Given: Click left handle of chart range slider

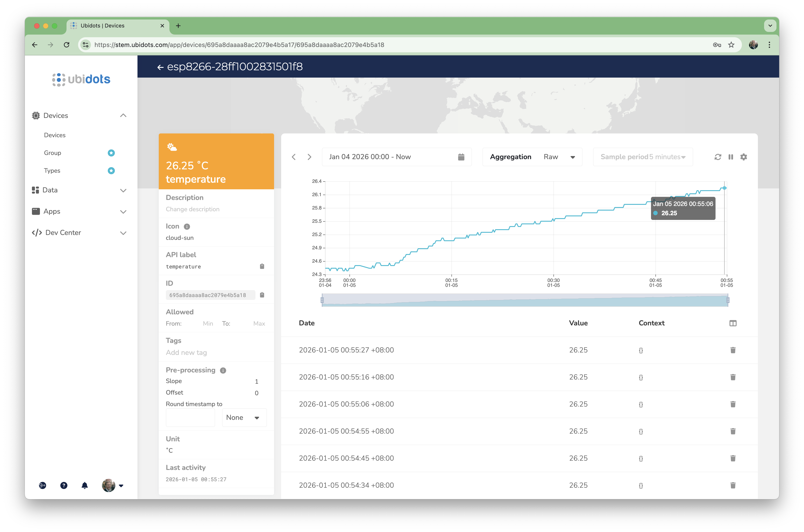Looking at the screenshot, I should [322, 300].
